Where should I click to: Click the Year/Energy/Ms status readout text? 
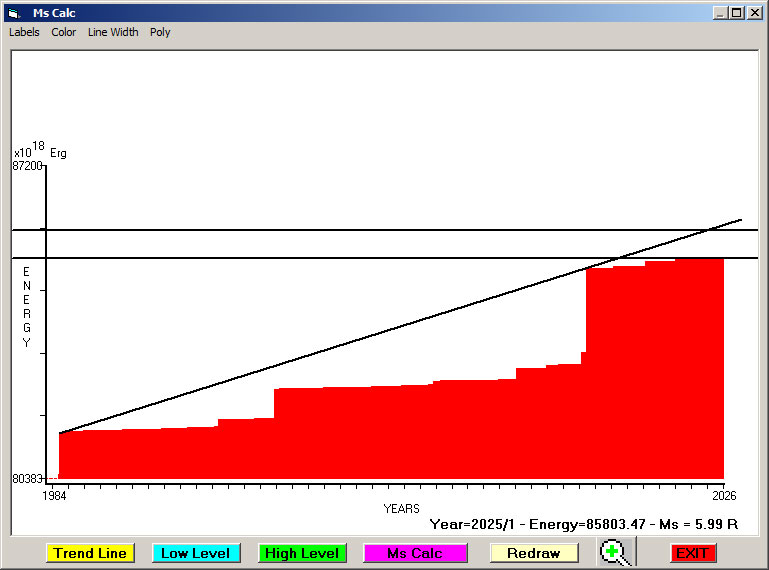click(x=583, y=523)
